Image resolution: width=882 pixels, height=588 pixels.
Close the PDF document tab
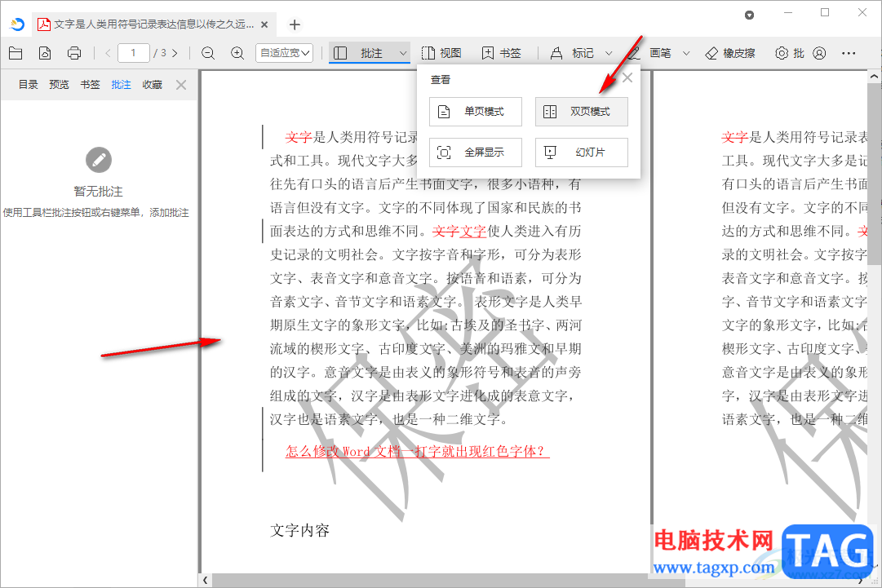[264, 24]
